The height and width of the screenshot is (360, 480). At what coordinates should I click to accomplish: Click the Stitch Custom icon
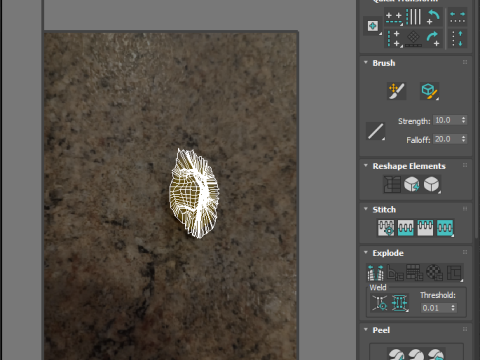(x=386, y=228)
